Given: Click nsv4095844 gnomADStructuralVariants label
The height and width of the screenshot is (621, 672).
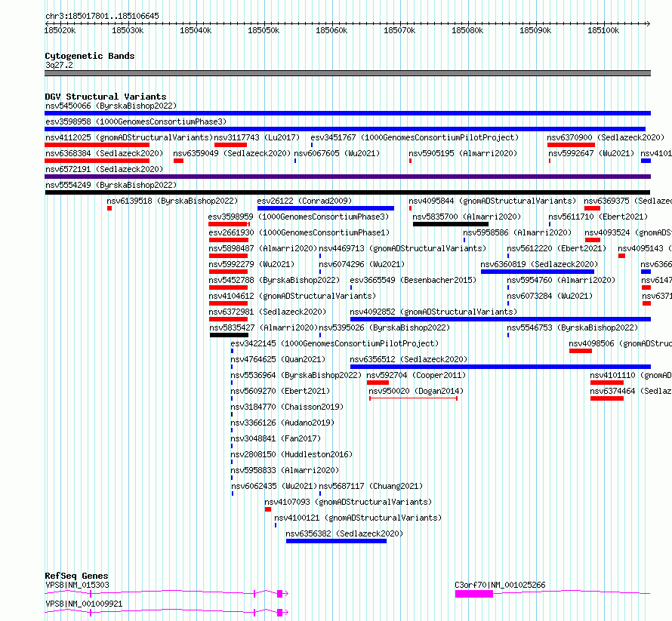Looking at the screenshot, I should (x=492, y=201).
